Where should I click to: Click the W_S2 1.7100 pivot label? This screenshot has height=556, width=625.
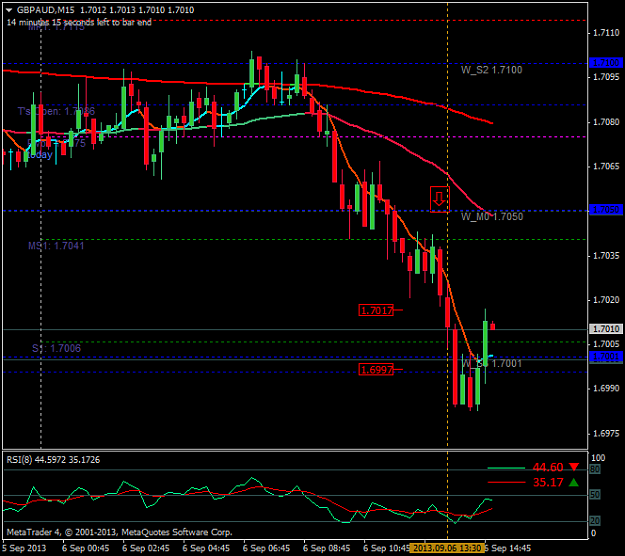[x=491, y=70]
